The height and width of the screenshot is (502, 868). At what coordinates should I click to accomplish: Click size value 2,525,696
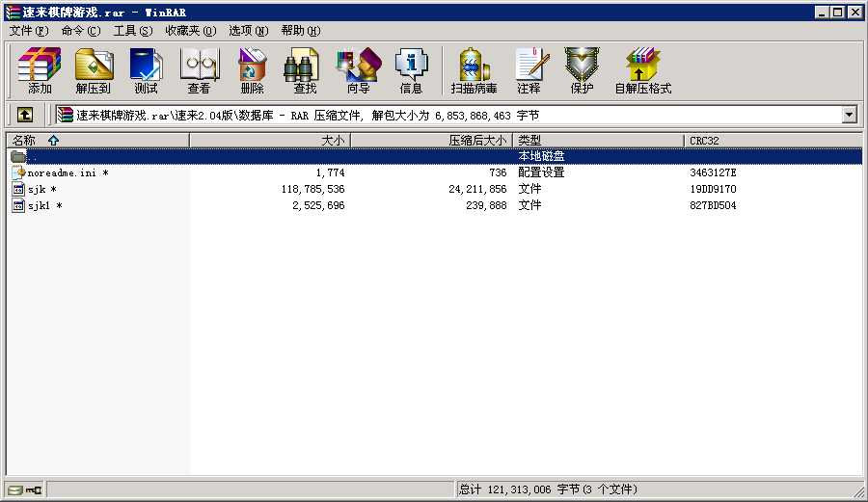pos(318,205)
